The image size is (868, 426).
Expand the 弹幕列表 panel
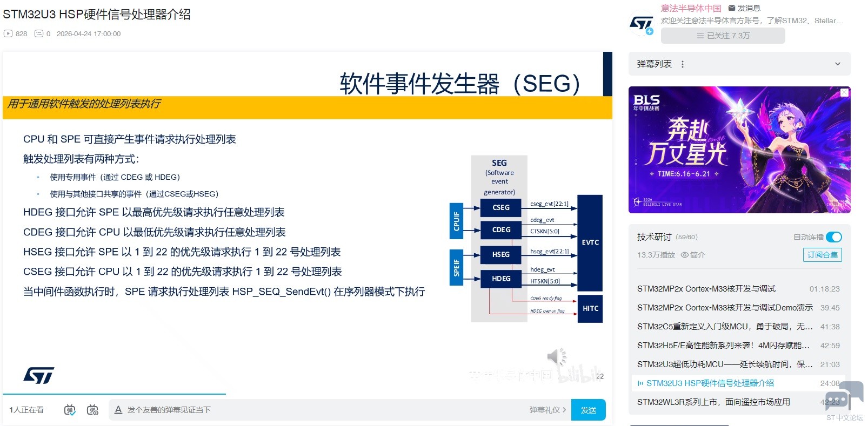pyautogui.click(x=837, y=64)
